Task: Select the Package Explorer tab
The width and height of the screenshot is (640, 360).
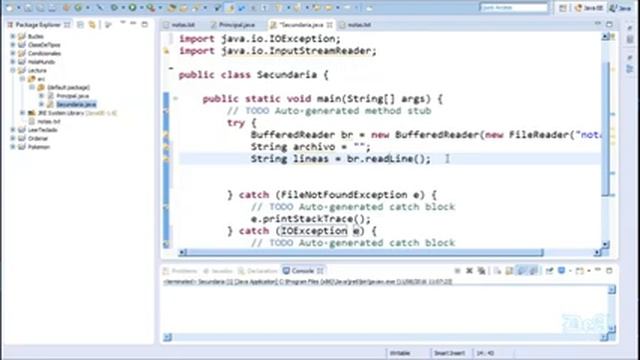Action: [x=38, y=25]
